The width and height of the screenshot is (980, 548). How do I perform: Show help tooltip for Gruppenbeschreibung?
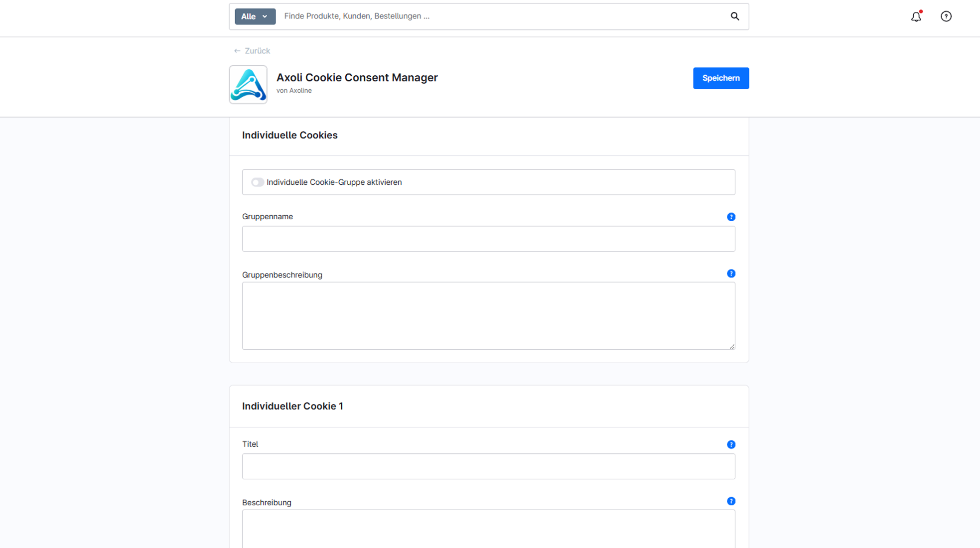pyautogui.click(x=731, y=274)
